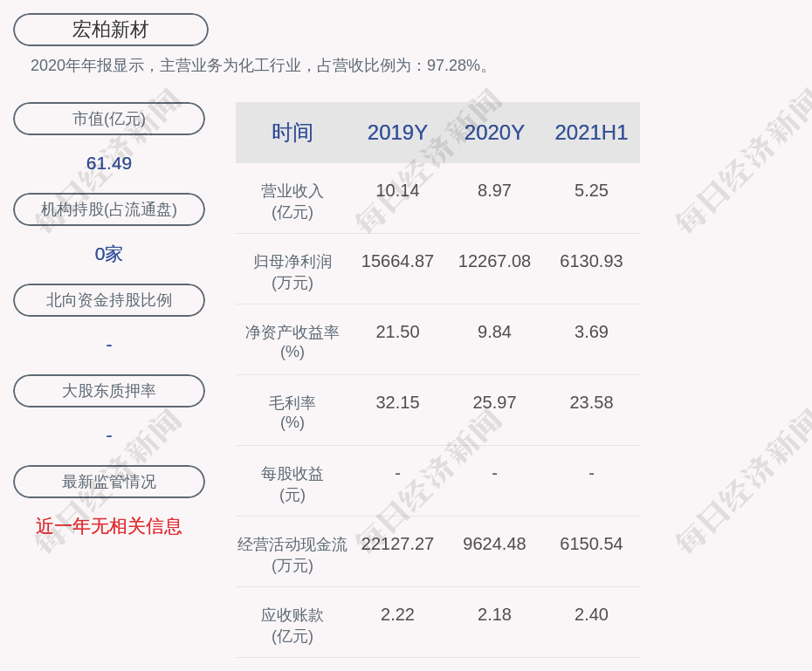812x671 pixels.
Task: Select the 经营活动现金流(万元) row label
Action: (292, 554)
